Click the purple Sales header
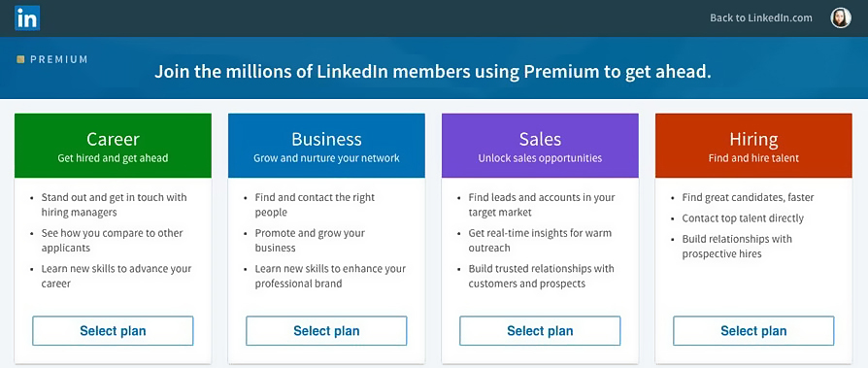 click(x=540, y=146)
